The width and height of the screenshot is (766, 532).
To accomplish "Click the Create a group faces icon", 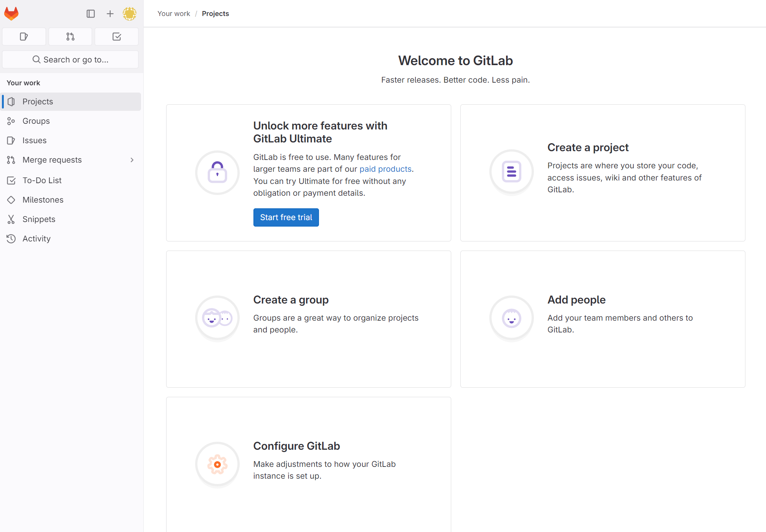I will point(217,318).
